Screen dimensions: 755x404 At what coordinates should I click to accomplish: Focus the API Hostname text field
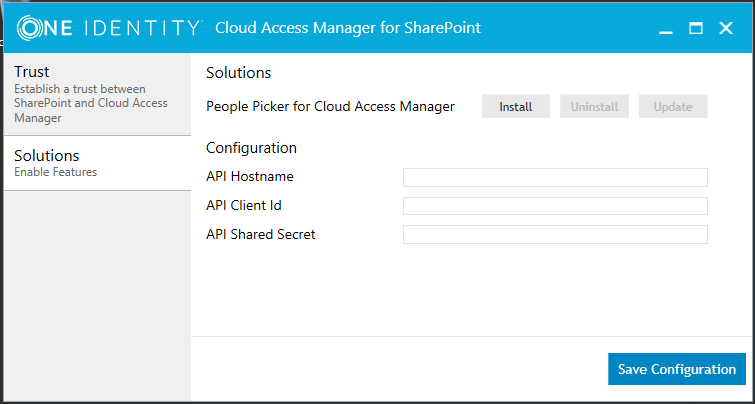[x=555, y=178]
